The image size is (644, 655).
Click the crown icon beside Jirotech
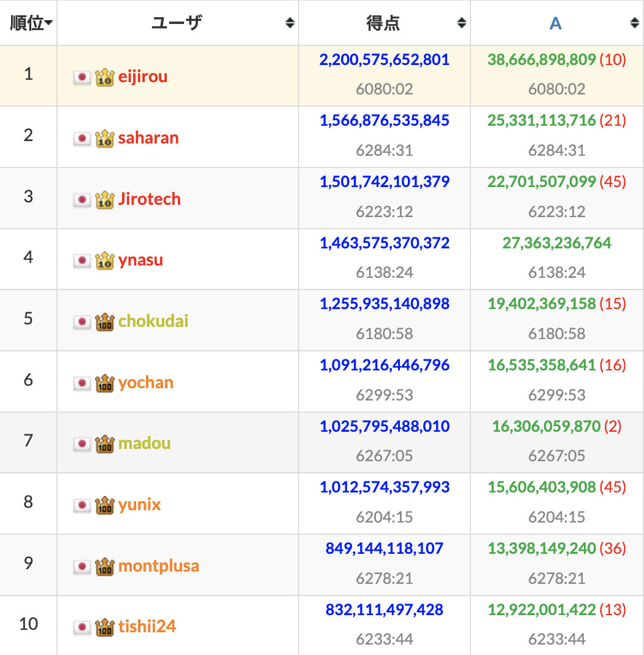click(104, 200)
